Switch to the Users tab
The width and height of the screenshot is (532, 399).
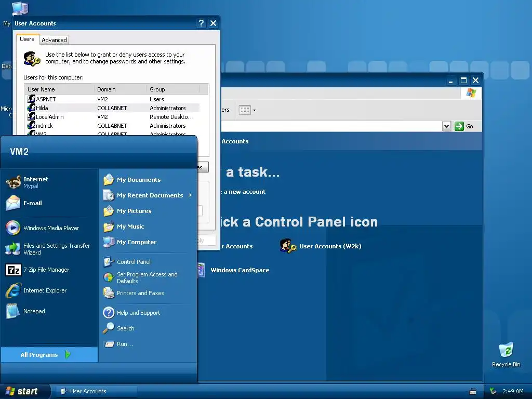click(27, 39)
